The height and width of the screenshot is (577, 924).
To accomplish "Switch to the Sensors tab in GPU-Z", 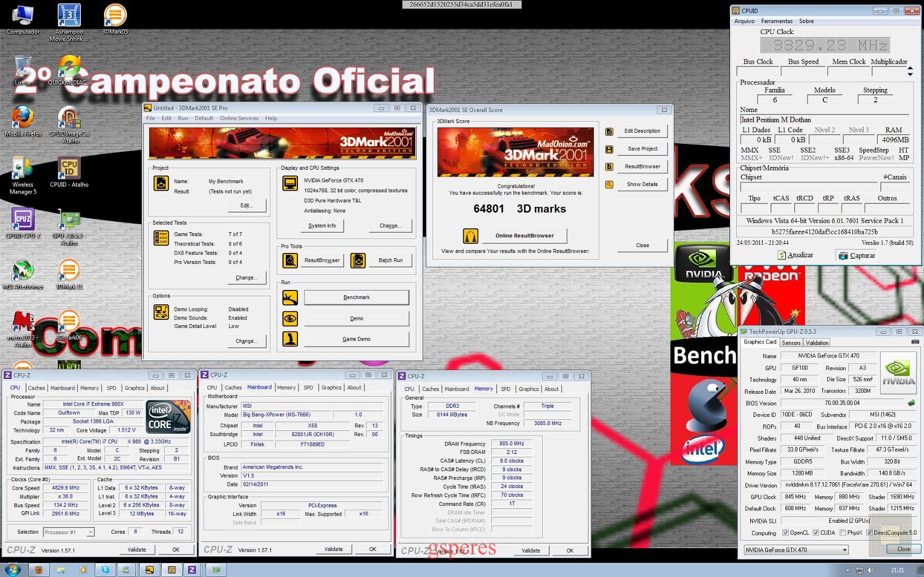I will point(791,343).
